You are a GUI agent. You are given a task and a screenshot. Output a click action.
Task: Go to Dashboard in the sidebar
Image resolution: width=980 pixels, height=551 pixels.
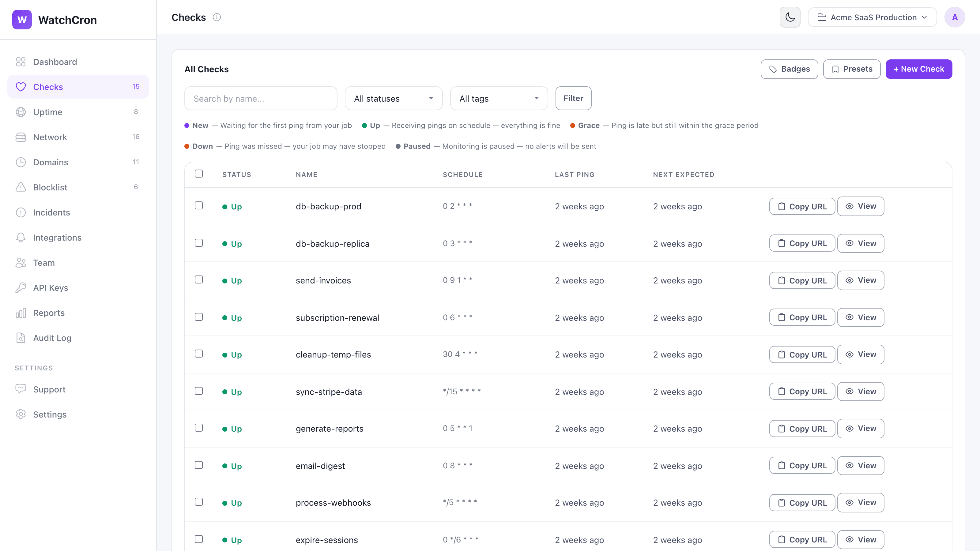[x=78, y=62]
